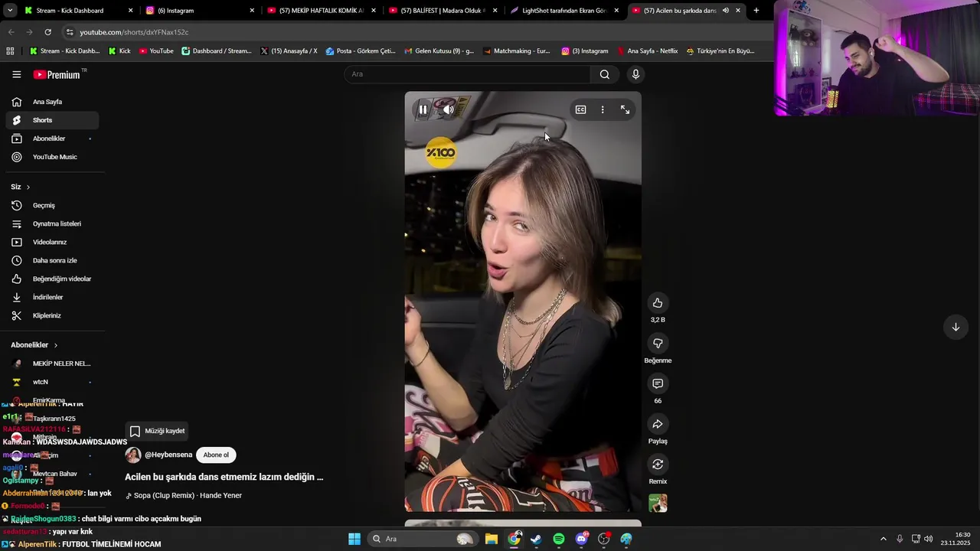Open File Explorer from the taskbar
This screenshot has height=551, width=980.
tap(492, 539)
